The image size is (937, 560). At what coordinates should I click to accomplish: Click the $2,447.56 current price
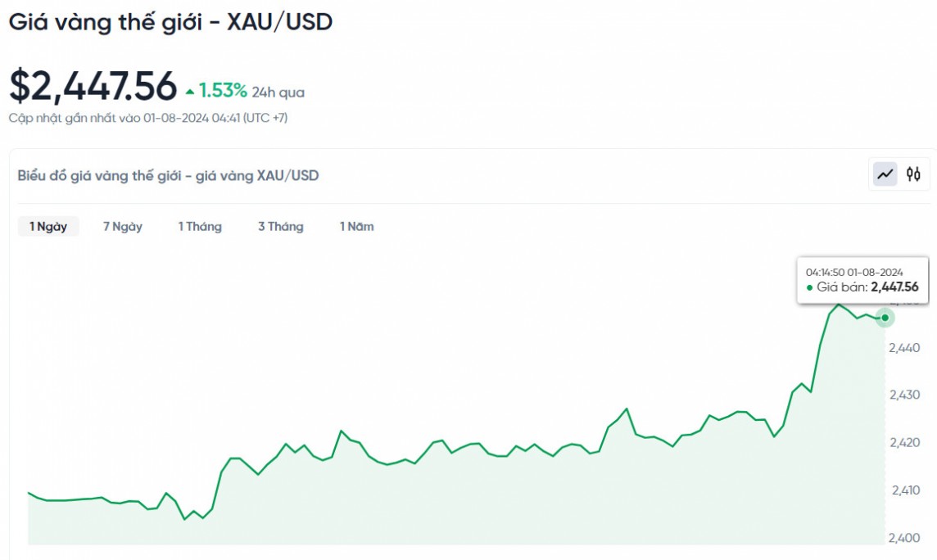click(93, 87)
